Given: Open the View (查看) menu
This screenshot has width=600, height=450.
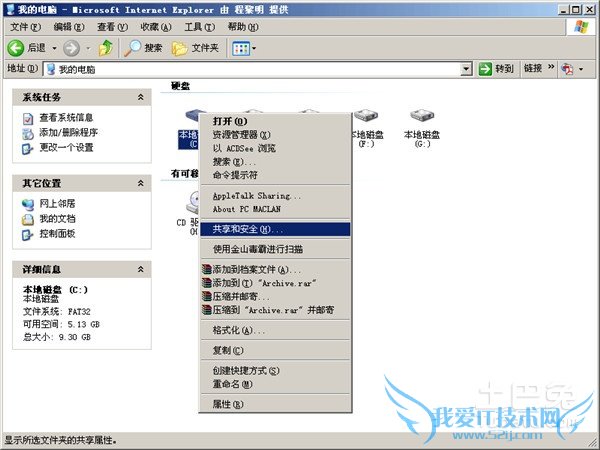Looking at the screenshot, I should tap(112, 27).
